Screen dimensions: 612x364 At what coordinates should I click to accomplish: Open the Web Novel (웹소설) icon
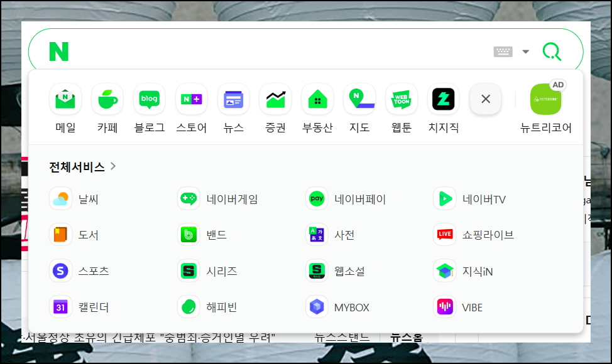coord(317,271)
